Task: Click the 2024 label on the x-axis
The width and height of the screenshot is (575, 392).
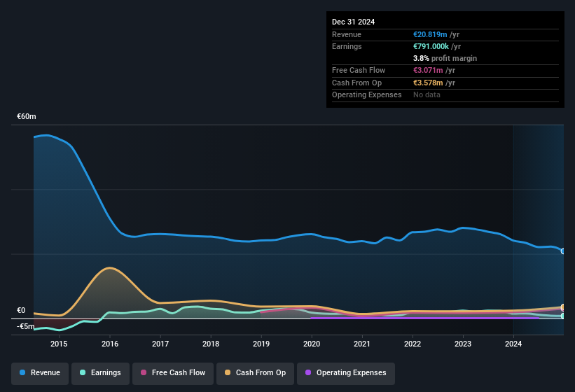Action: coord(513,344)
